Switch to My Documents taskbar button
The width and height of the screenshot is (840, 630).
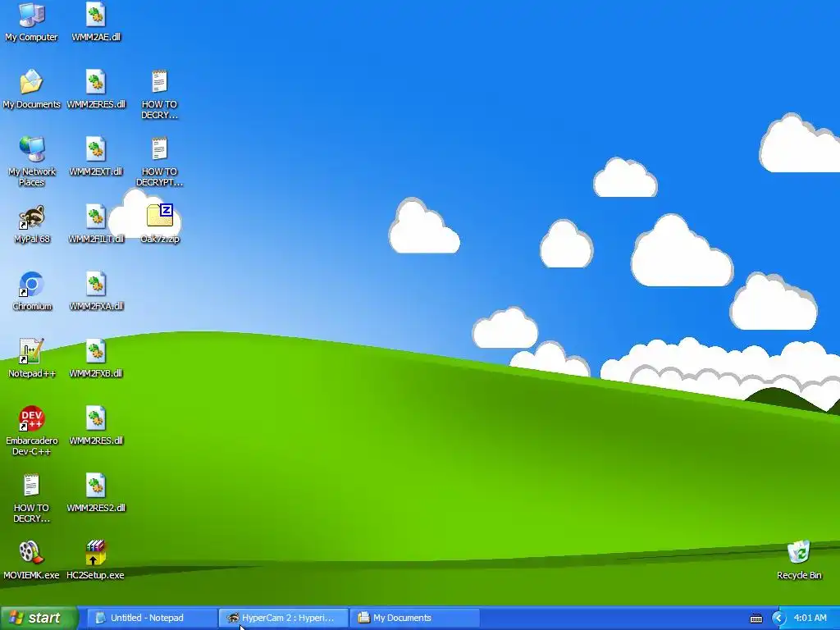(x=414, y=618)
